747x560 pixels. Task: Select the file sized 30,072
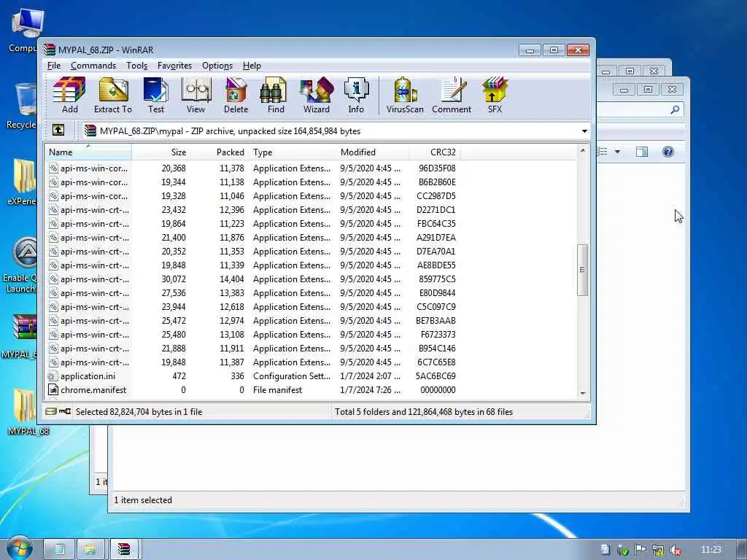(252, 279)
